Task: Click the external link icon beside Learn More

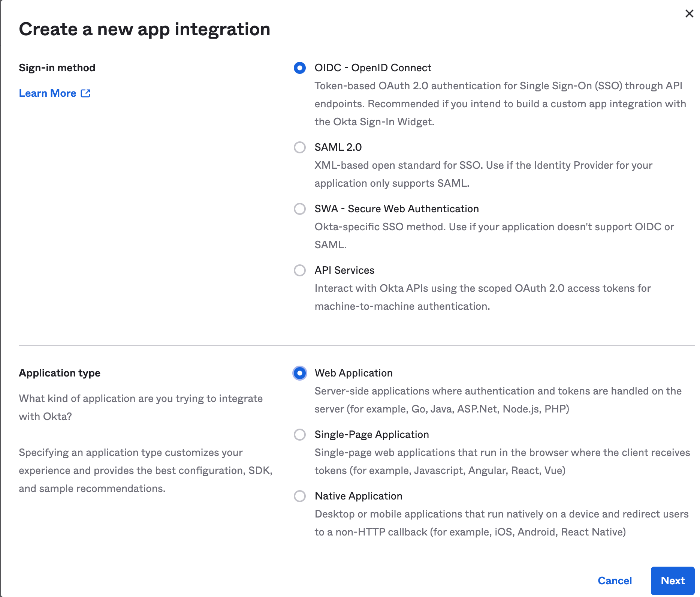Action: [x=86, y=93]
